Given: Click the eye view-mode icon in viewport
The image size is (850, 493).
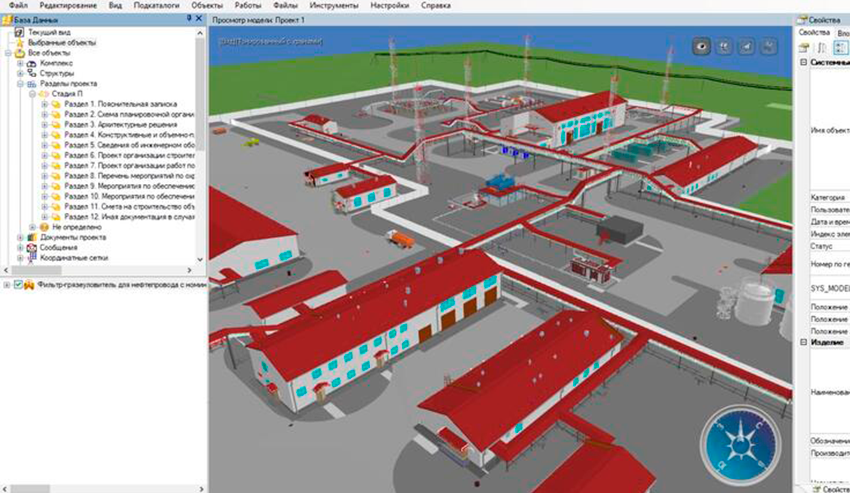Looking at the screenshot, I should pyautogui.click(x=704, y=46).
